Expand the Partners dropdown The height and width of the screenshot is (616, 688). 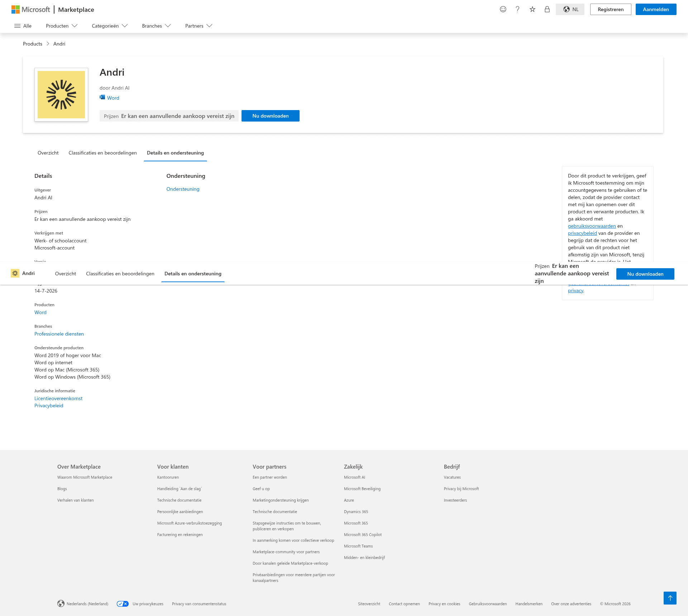tap(199, 26)
